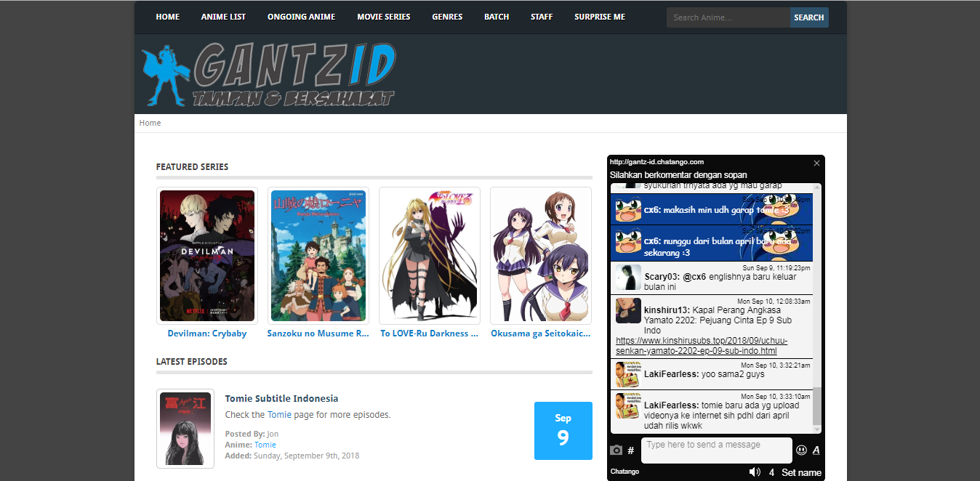Click the camera icon in the chat box
The height and width of the screenshot is (481, 980).
[x=616, y=450]
